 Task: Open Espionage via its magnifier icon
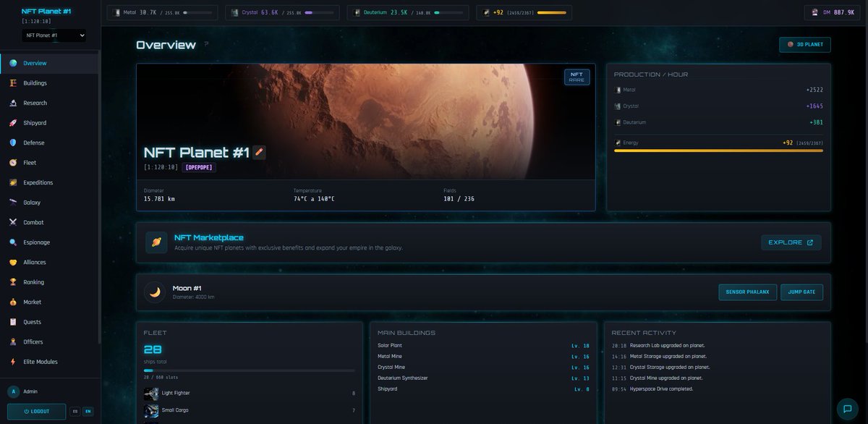(x=12, y=242)
